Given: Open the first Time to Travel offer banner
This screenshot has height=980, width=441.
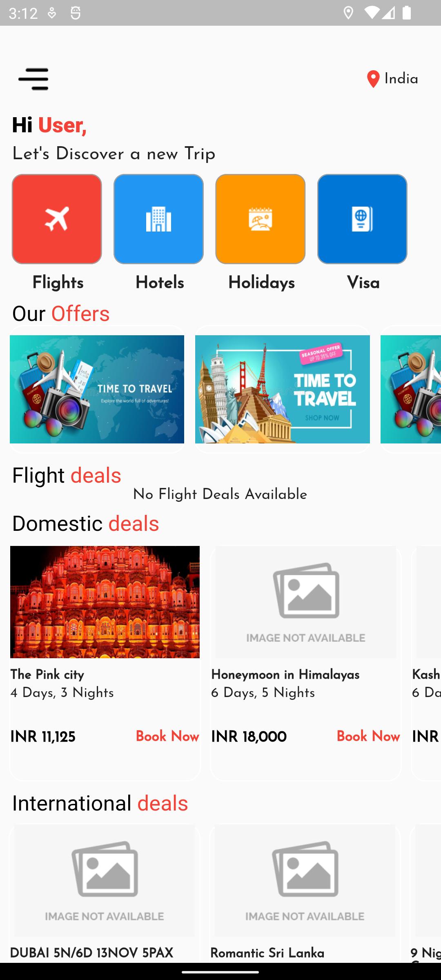Looking at the screenshot, I should tap(97, 389).
